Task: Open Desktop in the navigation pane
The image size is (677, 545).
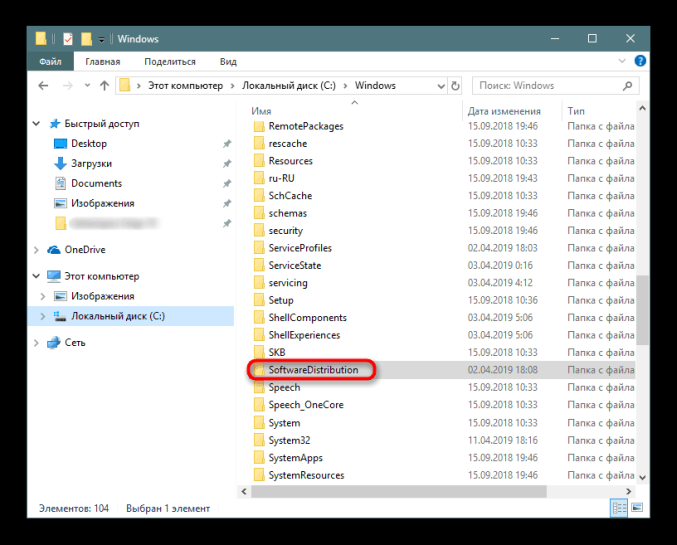Action: tap(89, 143)
